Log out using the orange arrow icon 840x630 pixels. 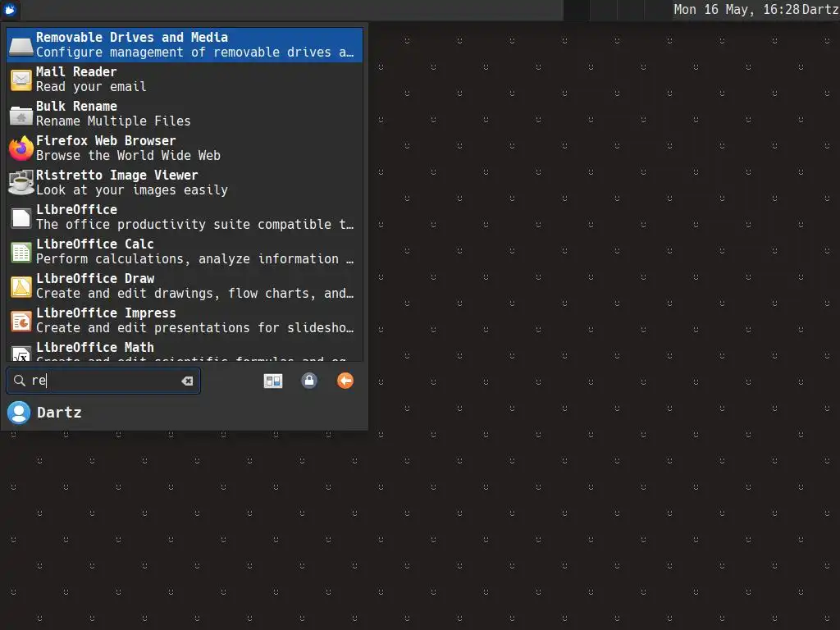[x=345, y=381]
